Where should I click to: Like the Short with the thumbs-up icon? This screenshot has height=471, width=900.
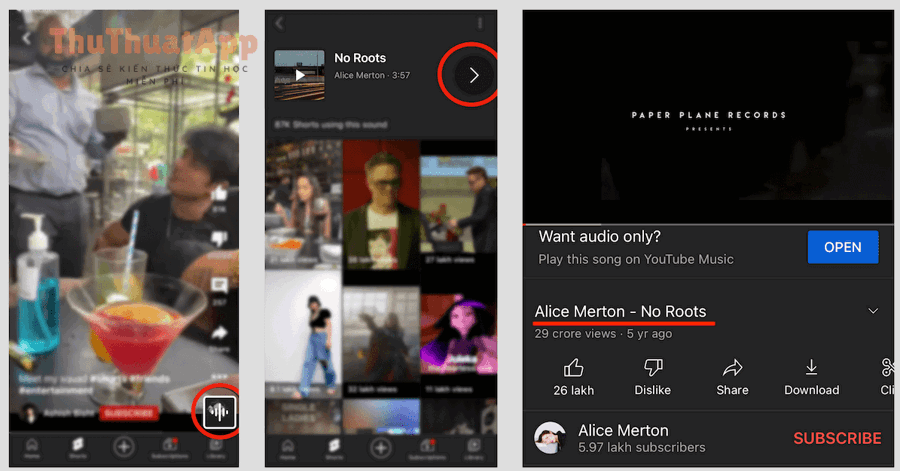pos(219,194)
